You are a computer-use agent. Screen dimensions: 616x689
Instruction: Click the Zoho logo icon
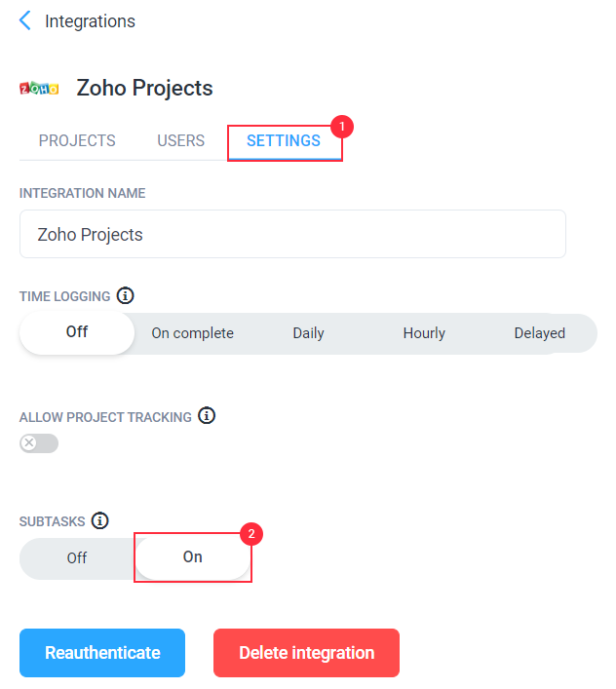39,89
